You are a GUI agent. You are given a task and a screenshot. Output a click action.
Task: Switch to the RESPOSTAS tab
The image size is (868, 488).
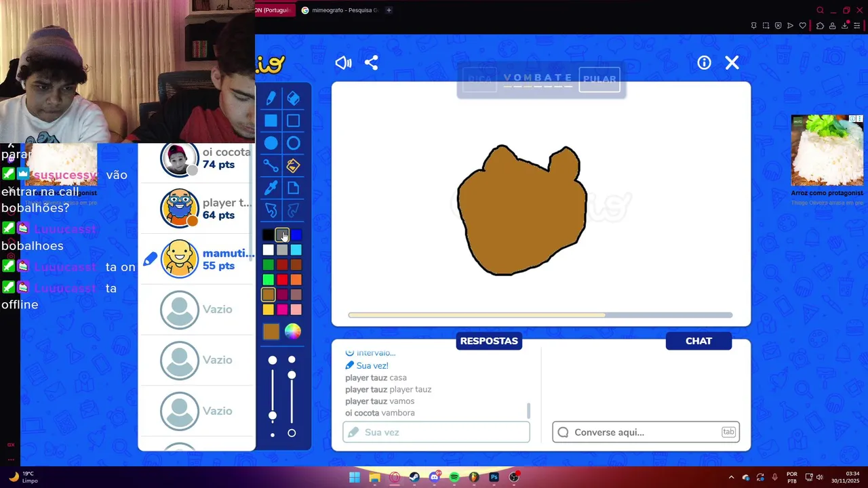tap(489, 341)
